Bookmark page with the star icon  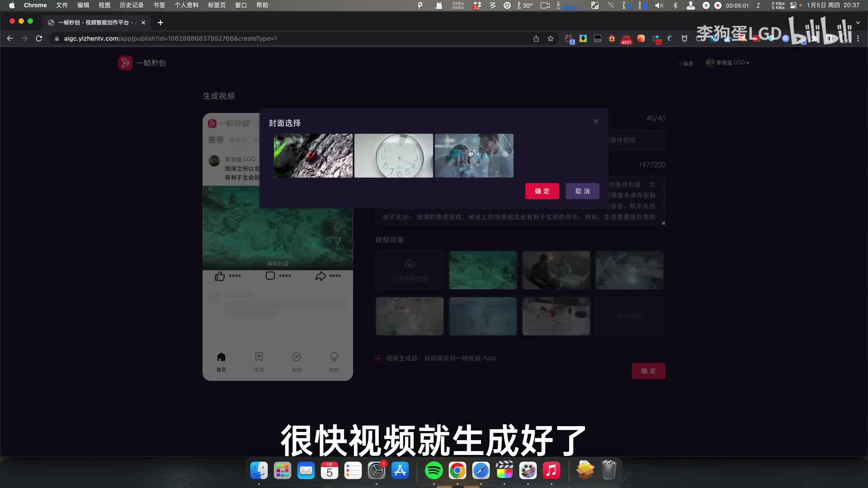pyautogui.click(x=551, y=39)
